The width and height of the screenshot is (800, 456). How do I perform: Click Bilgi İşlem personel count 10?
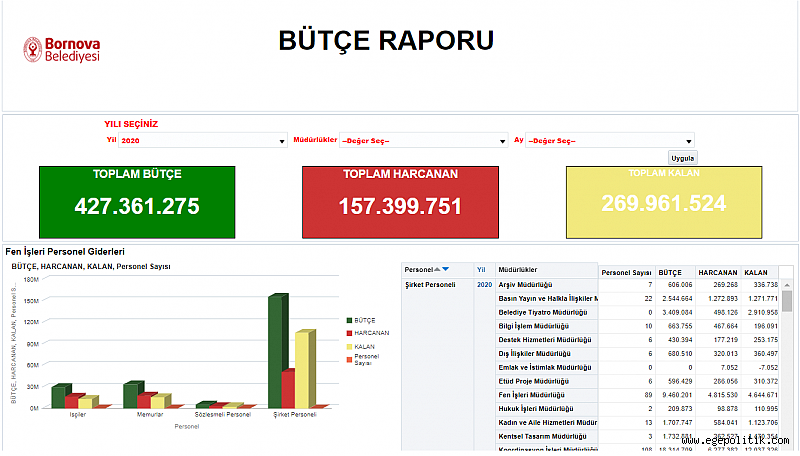[x=648, y=326]
